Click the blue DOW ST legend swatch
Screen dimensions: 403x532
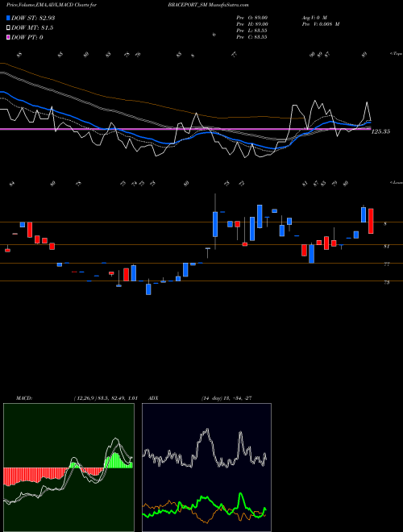tap(8, 18)
